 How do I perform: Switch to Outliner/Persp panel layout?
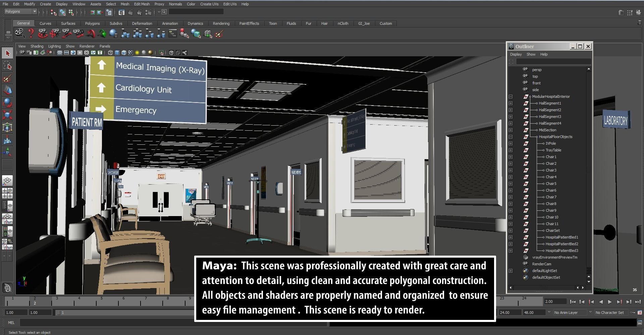(7, 206)
